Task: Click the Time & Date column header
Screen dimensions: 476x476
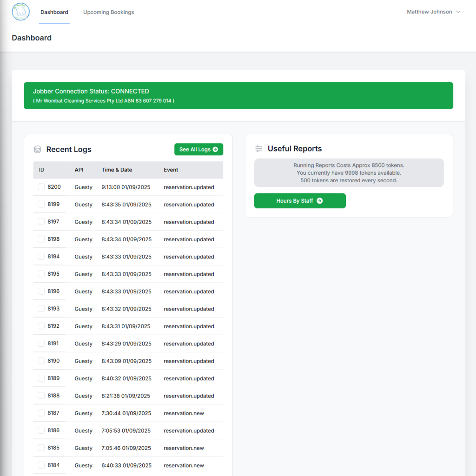Action: [117, 170]
